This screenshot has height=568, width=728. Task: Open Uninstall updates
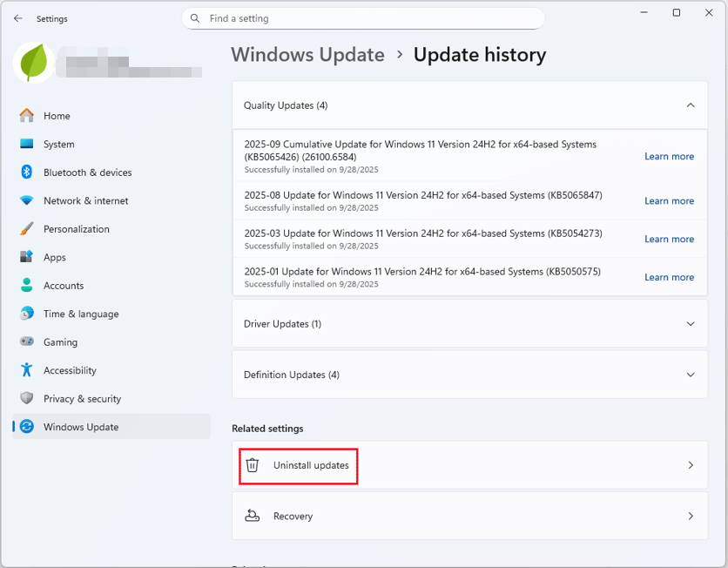click(x=309, y=465)
